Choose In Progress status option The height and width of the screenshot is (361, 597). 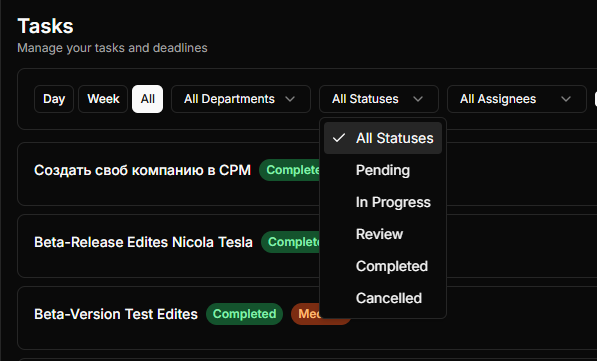pos(383,202)
